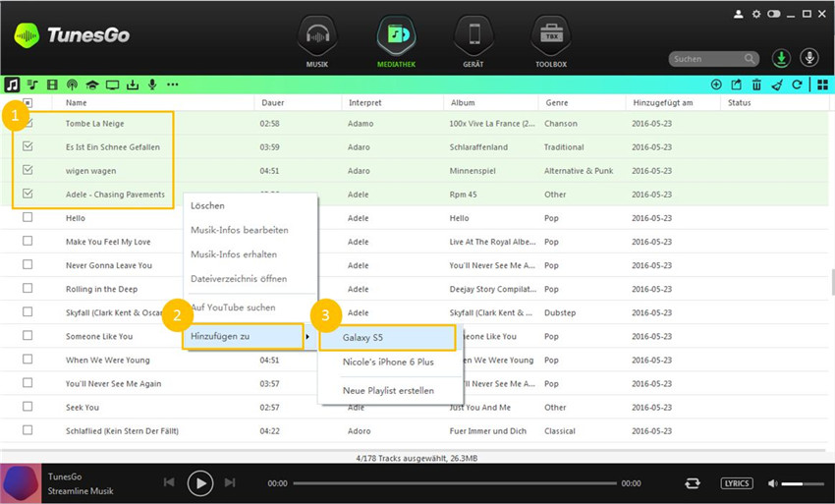
Task: Adjust the volume slider
Action: 803,483
